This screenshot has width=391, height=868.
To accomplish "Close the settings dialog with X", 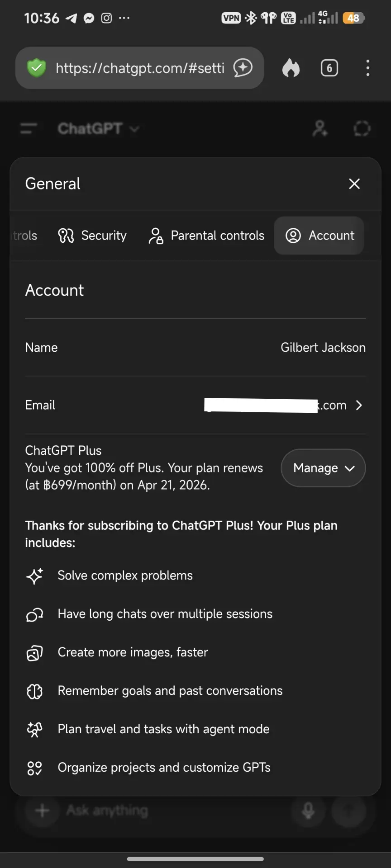I will tap(354, 184).
